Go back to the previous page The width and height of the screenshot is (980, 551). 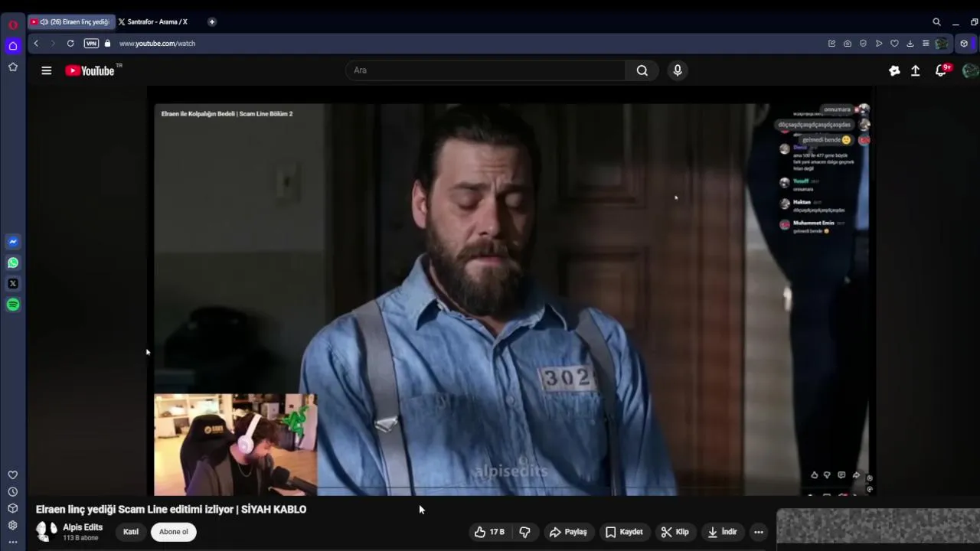point(36,44)
